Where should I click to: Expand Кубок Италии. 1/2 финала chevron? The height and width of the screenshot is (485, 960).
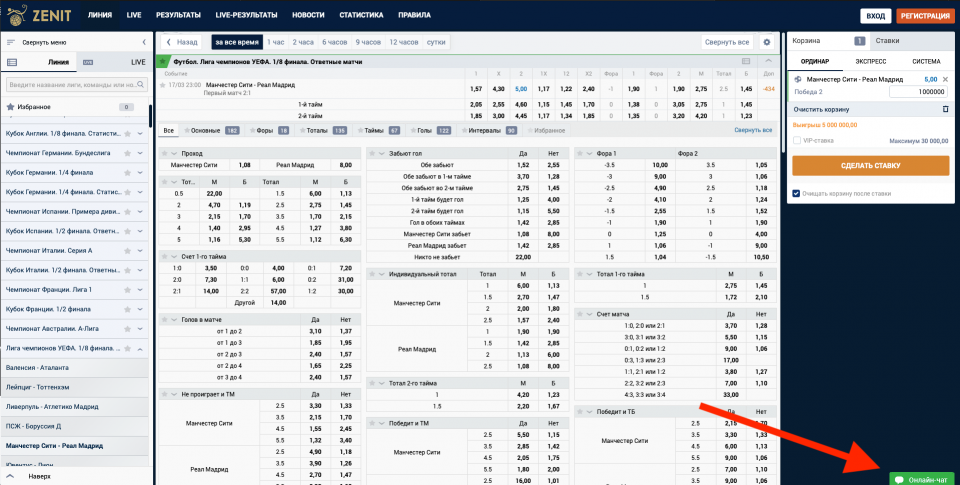(x=140, y=270)
